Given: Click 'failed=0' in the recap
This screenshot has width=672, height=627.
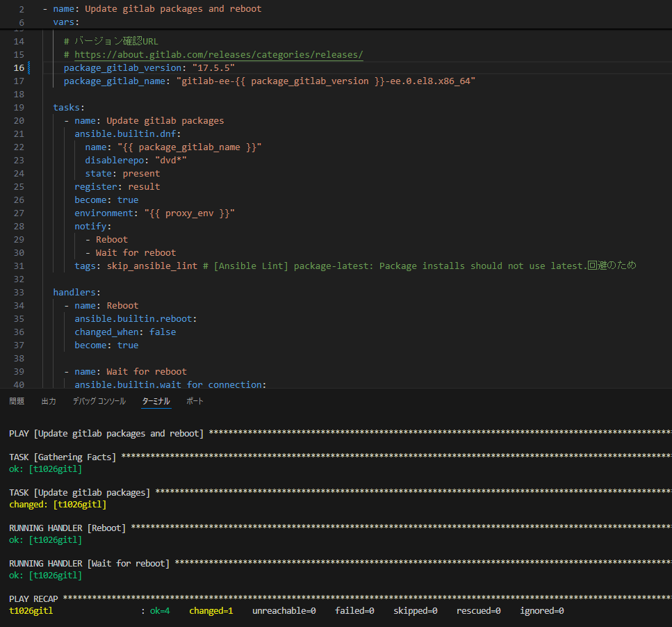Looking at the screenshot, I should tap(354, 611).
